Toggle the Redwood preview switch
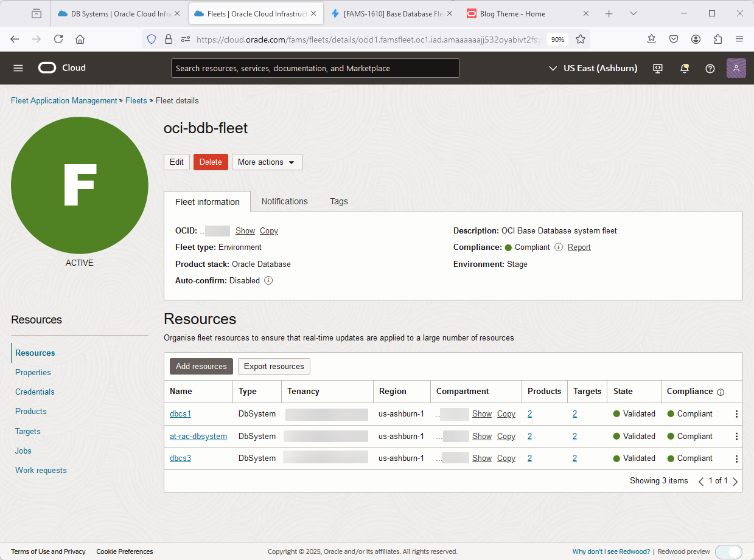 point(728,551)
